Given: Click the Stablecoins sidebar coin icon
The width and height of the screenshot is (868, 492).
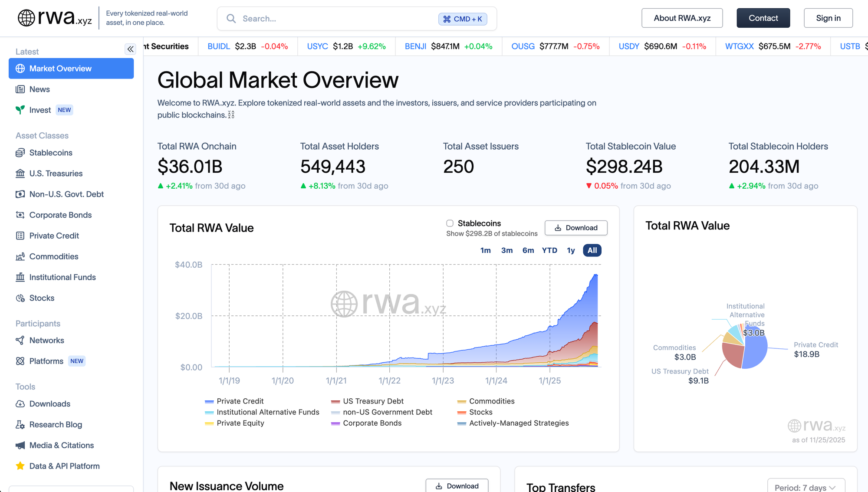Looking at the screenshot, I should [x=20, y=153].
